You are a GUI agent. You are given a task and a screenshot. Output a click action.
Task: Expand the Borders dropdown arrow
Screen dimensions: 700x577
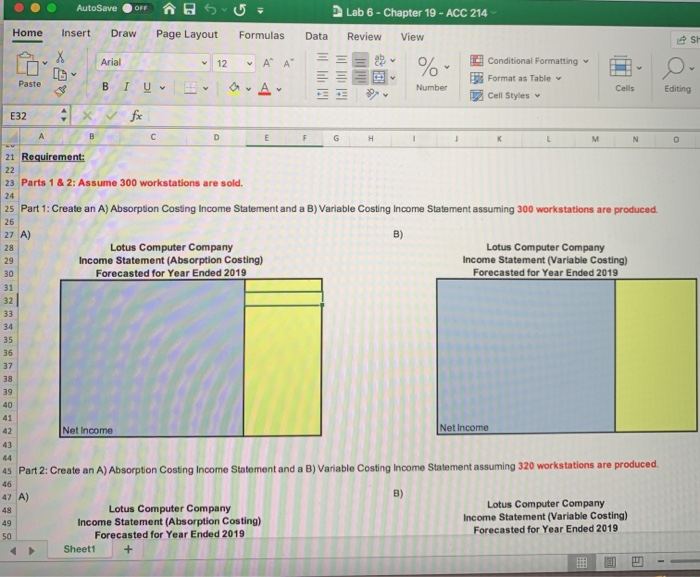click(x=205, y=88)
